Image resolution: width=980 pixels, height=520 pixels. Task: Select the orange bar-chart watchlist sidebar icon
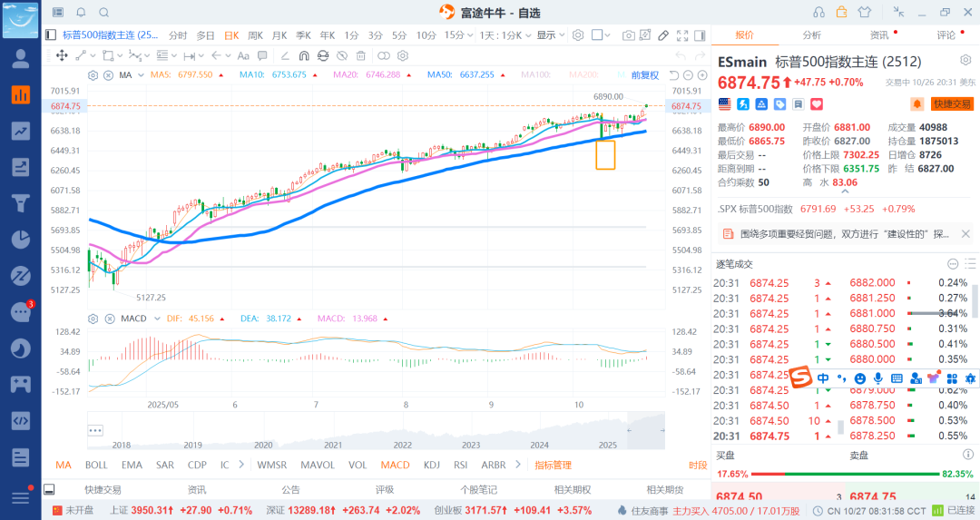coord(21,95)
